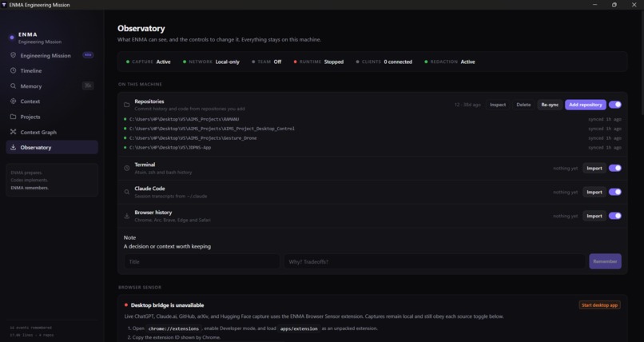Click the chrome://extensions code text

[x=173, y=329]
